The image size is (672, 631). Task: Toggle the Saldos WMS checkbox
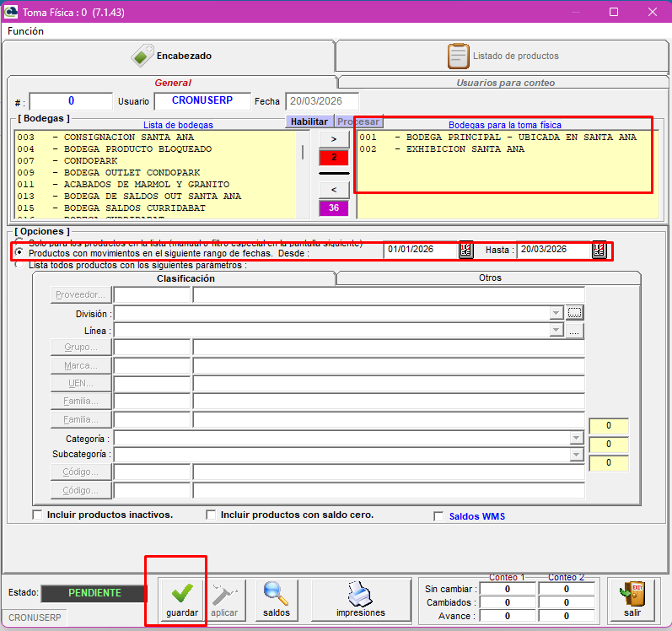click(x=438, y=516)
